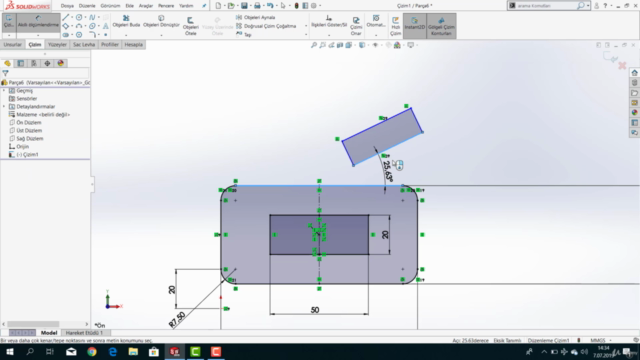The image size is (640, 360).
Task: Expand the Detaylandırmalar tree node
Action: 4,107
